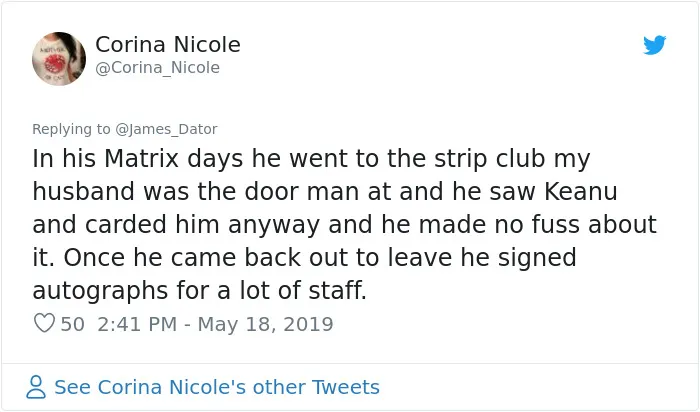Click the tweet line starting 'it. Once he came'
700x412 pixels.
[304, 258]
